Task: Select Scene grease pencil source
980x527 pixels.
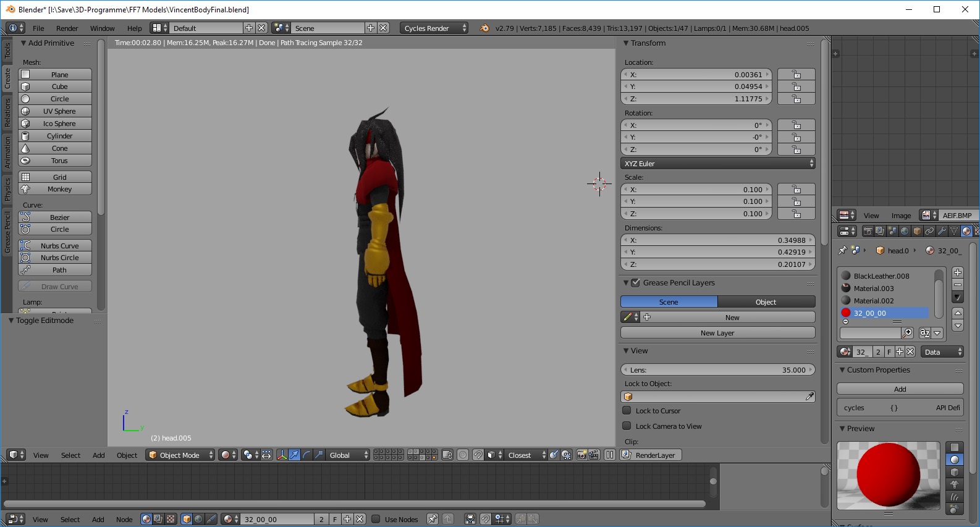Action: pos(669,302)
